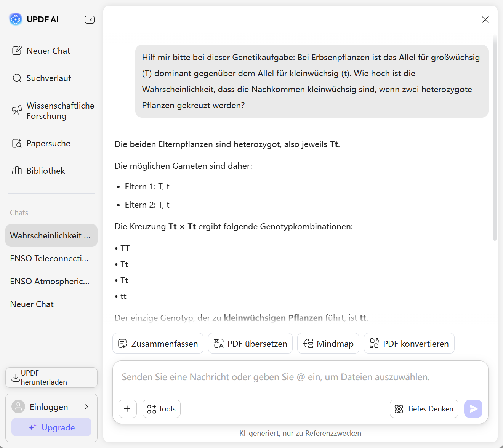Screen dimensions: 503x448
Task: Click the Papersuche document search icon
Action: pos(17,143)
